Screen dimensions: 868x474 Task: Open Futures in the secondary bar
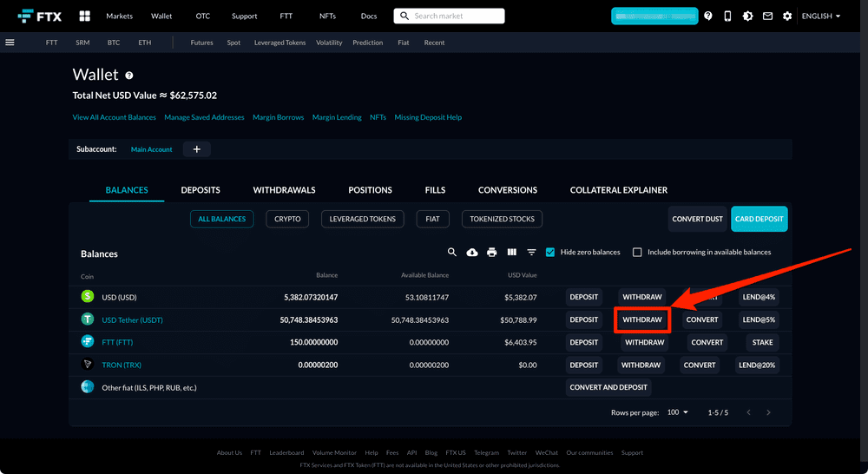coord(201,43)
